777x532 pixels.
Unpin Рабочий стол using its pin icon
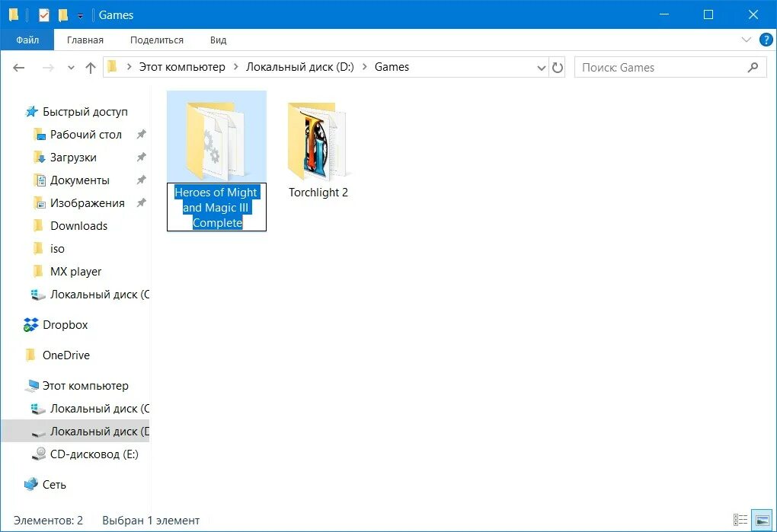pos(141,134)
